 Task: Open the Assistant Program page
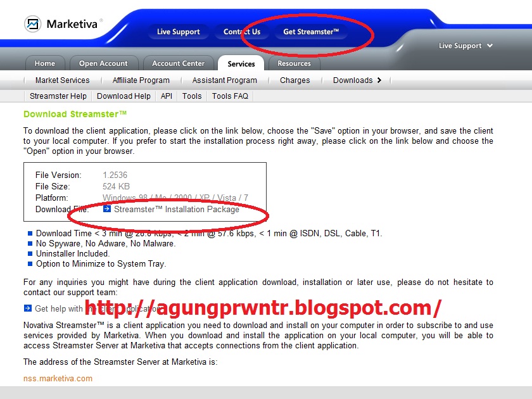[225, 80]
